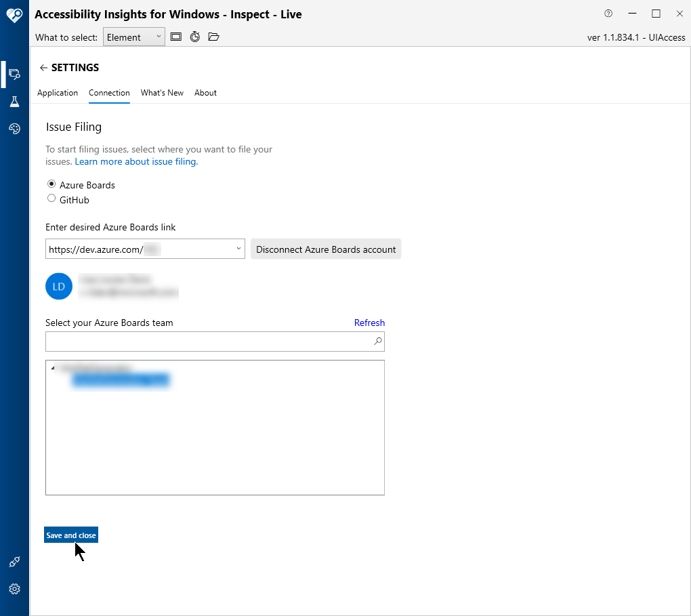The width and height of the screenshot is (691, 616).
Task: Switch to the Connection tab
Action: click(x=109, y=93)
